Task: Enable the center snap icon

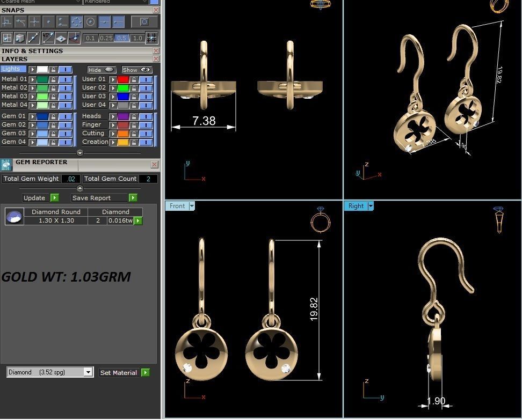Action: point(91,23)
